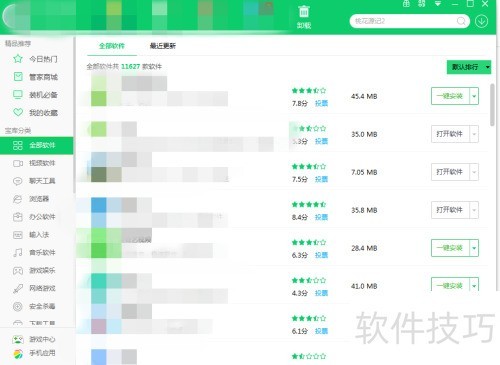Click 一键安装 for the 41.0 MB app

(x=450, y=285)
